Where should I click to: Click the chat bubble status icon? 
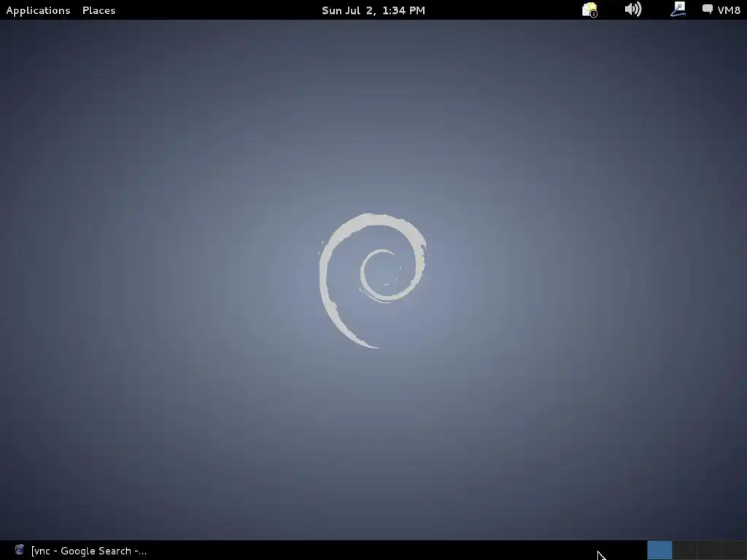pyautogui.click(x=708, y=9)
